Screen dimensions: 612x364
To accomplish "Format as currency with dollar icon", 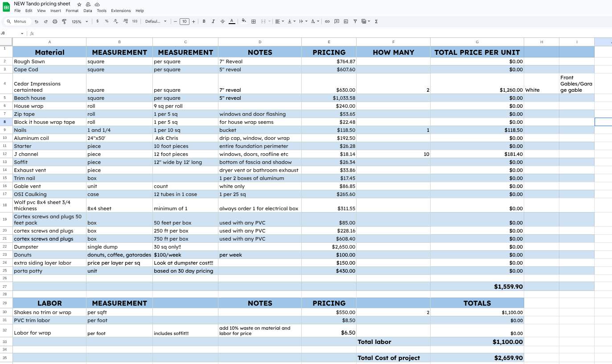I will pos(98,21).
